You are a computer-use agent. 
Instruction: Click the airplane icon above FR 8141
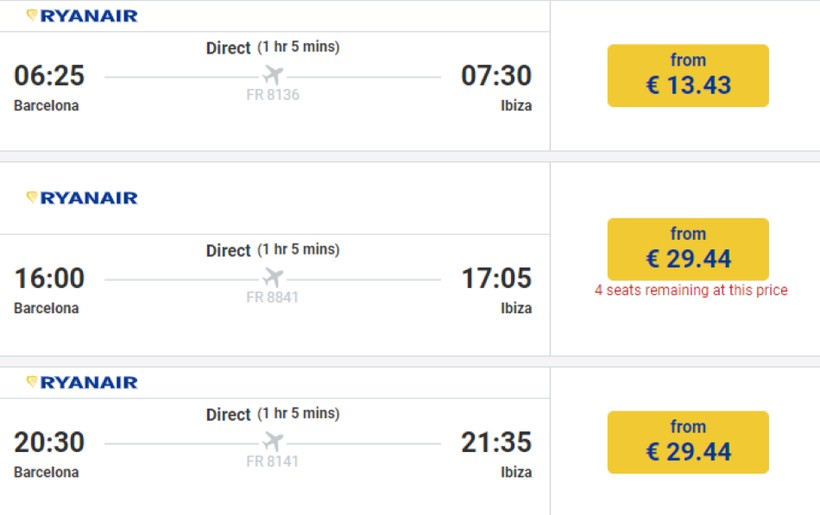tap(273, 442)
